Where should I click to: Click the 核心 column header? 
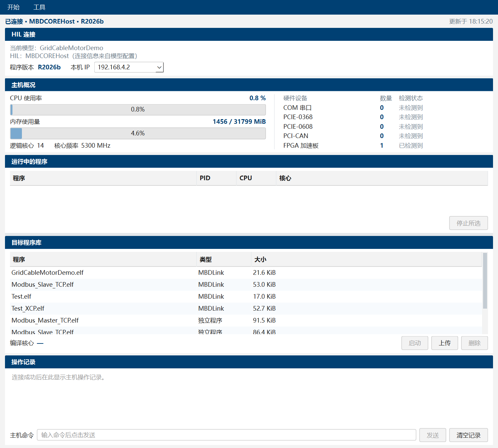coord(382,178)
